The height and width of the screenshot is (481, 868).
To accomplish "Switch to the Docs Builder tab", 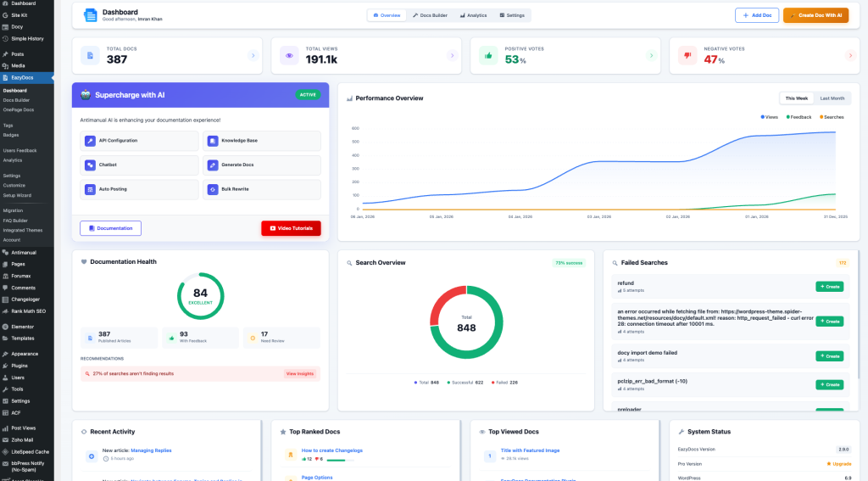I will (430, 15).
